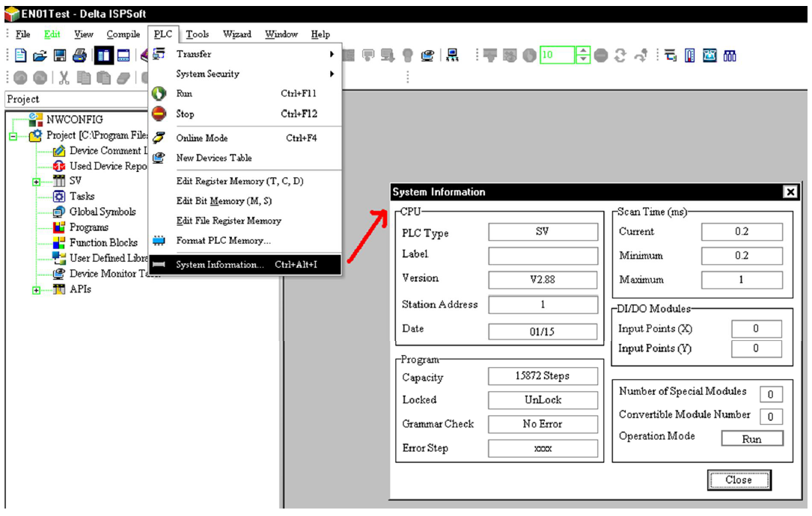This screenshot has height=516, width=812.
Task: Click the User Defined Library icon
Action: click(59, 258)
